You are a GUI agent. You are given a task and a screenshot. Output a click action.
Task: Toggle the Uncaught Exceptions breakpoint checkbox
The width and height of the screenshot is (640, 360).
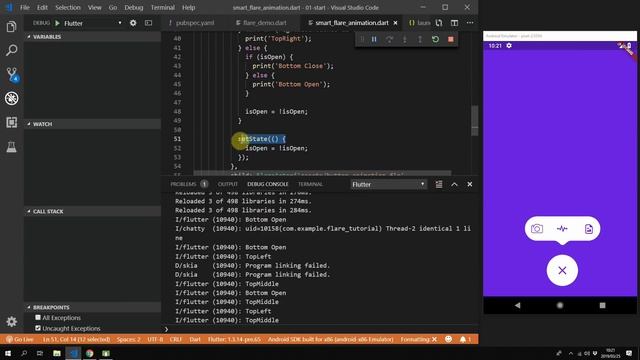38,328
